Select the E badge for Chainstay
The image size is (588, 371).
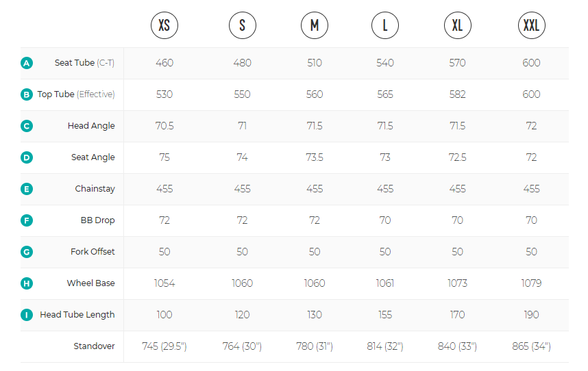[x=27, y=189]
